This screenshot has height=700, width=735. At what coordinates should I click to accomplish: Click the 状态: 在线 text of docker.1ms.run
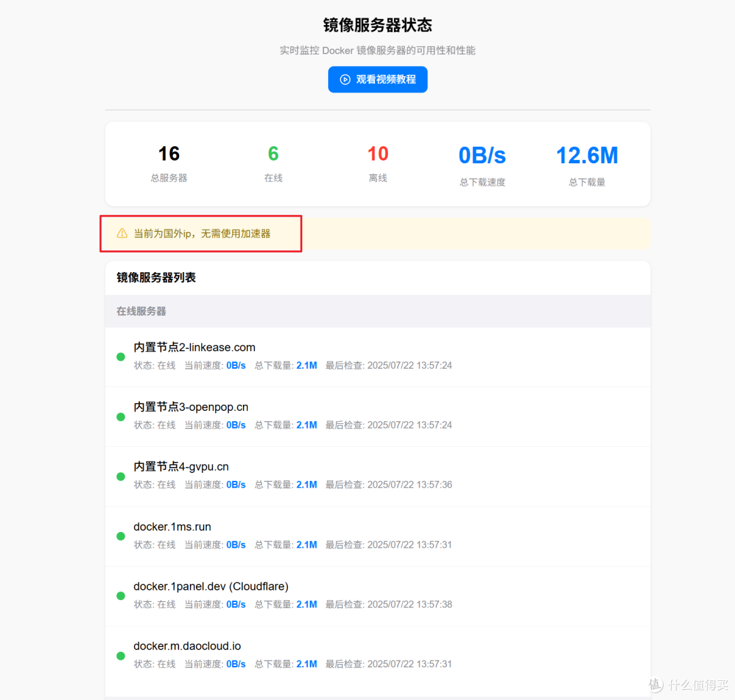click(154, 545)
